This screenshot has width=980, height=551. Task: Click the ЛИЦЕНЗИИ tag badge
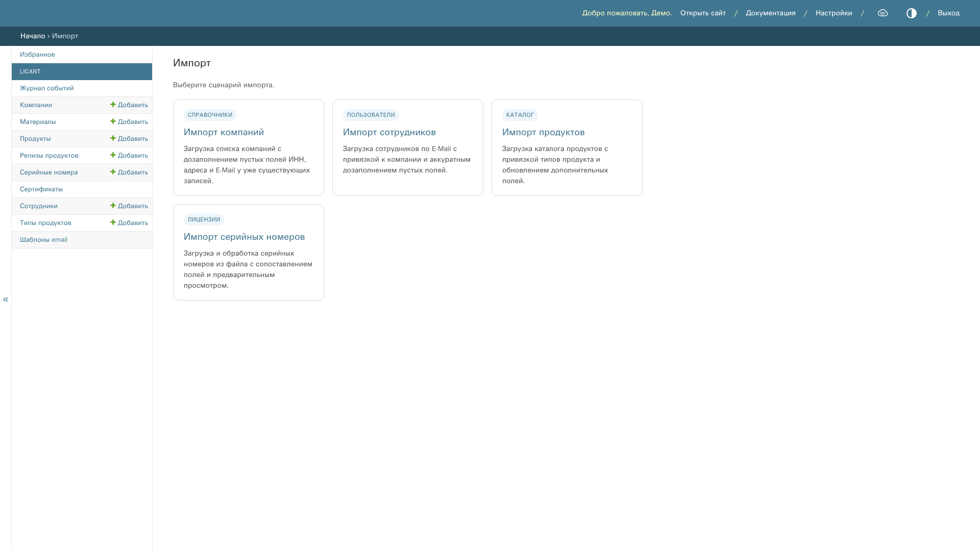[204, 219]
